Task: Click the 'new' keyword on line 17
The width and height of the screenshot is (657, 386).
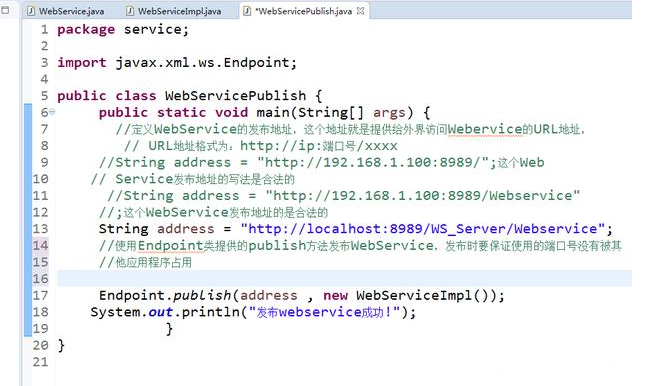Action: 335,295
